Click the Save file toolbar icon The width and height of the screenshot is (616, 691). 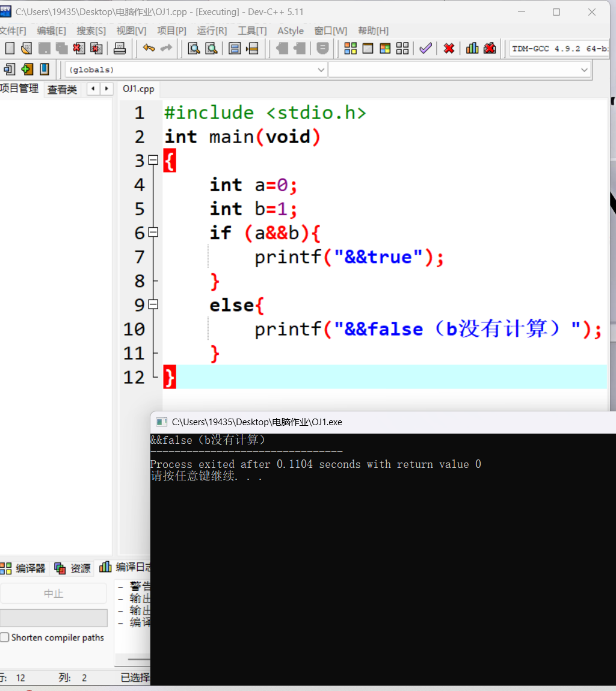pos(44,48)
